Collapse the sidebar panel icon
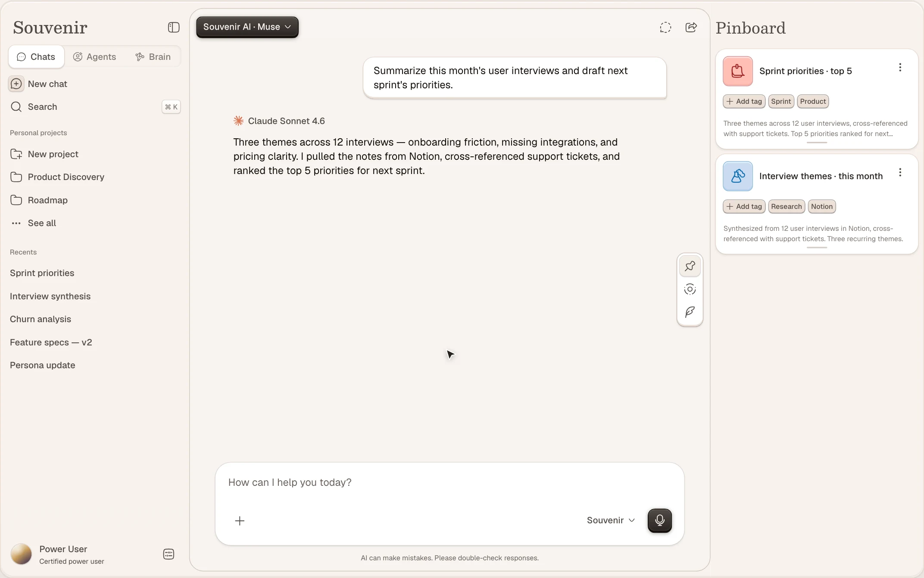This screenshot has height=578, width=924. pos(174,28)
